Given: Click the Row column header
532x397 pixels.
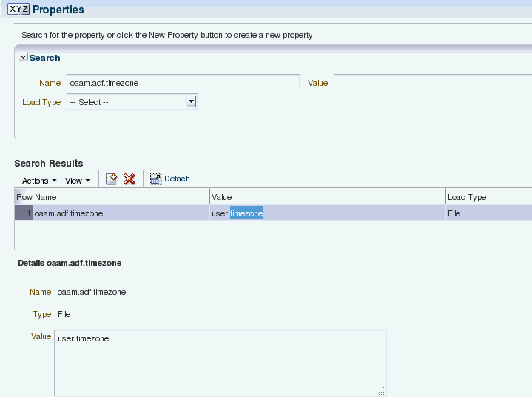Looking at the screenshot, I should pyautogui.click(x=24, y=197).
